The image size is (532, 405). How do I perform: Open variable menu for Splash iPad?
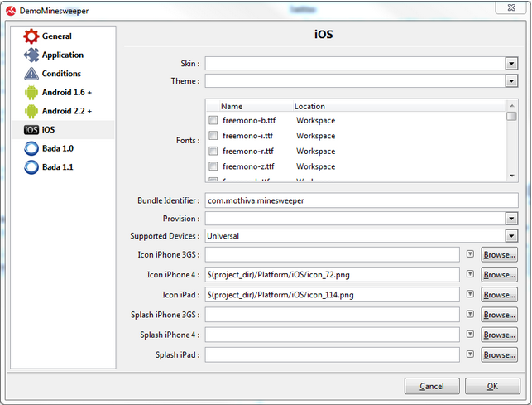[x=470, y=354]
